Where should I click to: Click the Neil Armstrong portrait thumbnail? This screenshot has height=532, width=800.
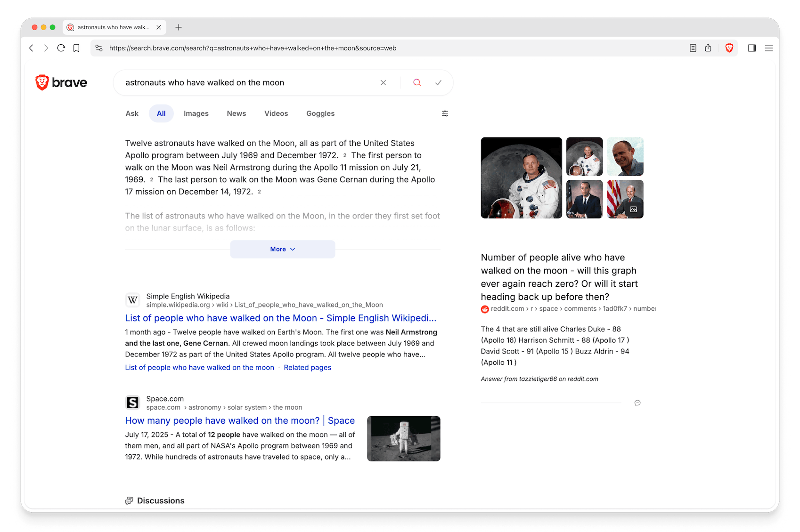[x=521, y=177]
